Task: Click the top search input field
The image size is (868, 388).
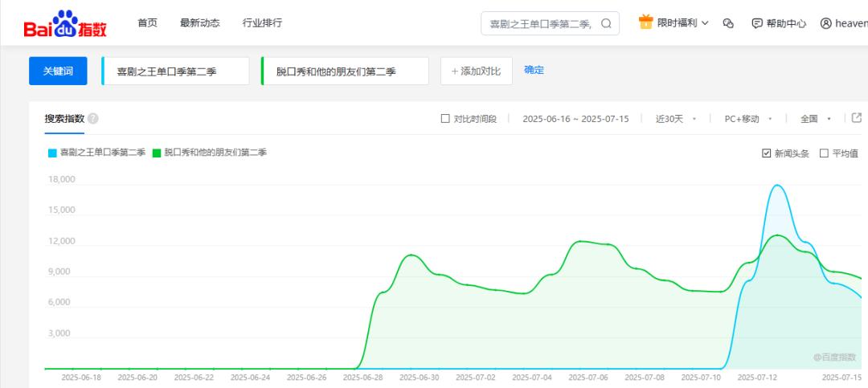Action: (550, 23)
